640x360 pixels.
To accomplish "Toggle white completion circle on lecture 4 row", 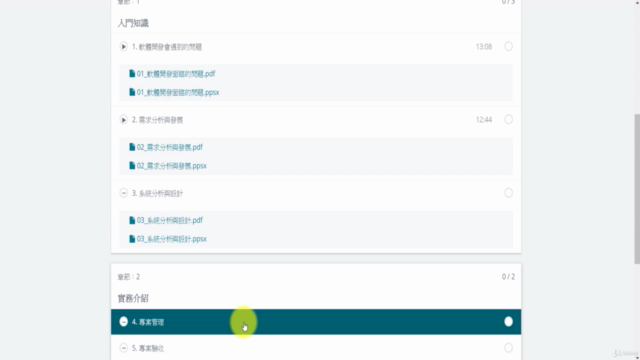I will pos(508,322).
